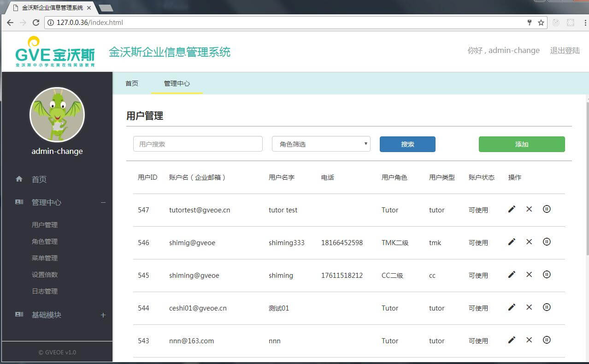Viewport: 589px width, 364px height.
Task: Click the edit pencil for user 547
Action: (512, 209)
